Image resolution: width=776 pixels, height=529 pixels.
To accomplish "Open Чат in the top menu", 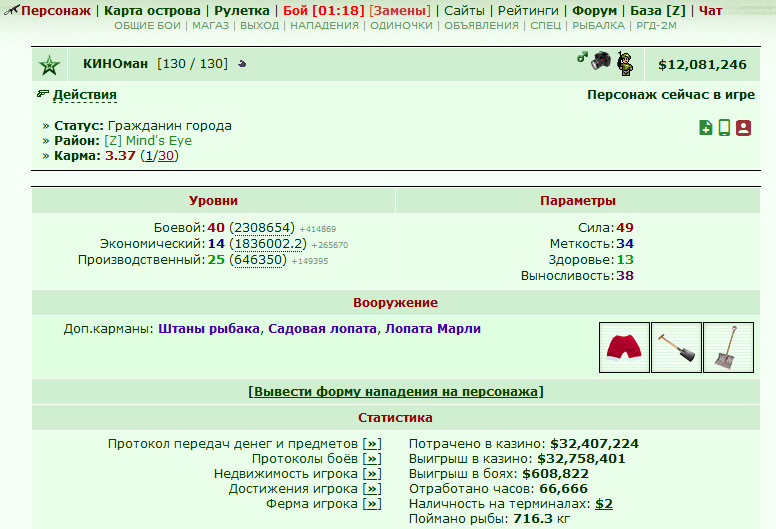I will pos(710,10).
